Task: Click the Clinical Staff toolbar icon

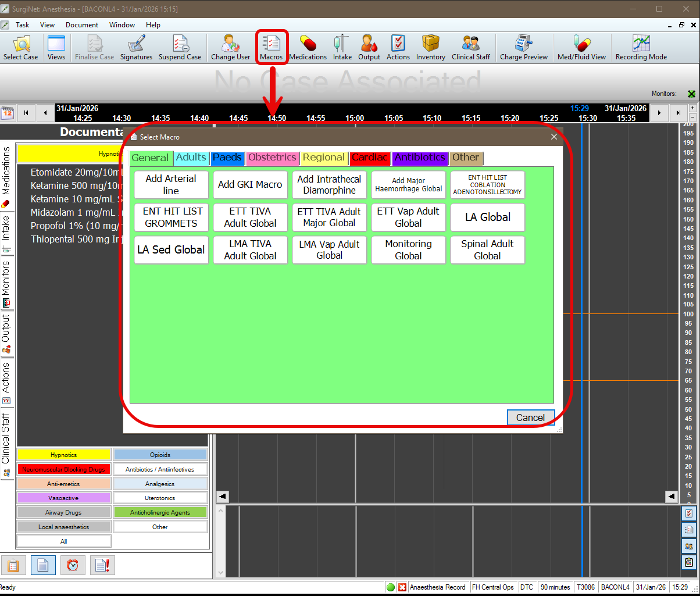Action: pyautogui.click(x=470, y=48)
